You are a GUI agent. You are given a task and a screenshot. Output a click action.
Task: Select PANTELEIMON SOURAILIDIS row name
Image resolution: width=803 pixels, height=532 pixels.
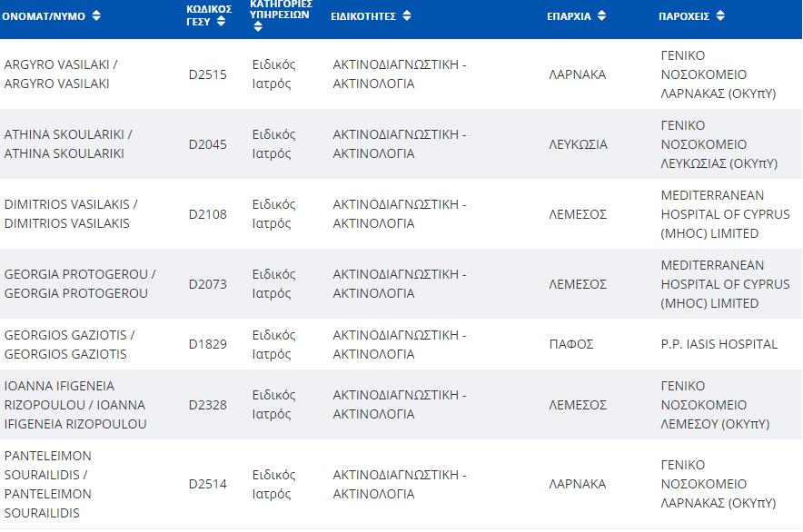click(x=48, y=484)
